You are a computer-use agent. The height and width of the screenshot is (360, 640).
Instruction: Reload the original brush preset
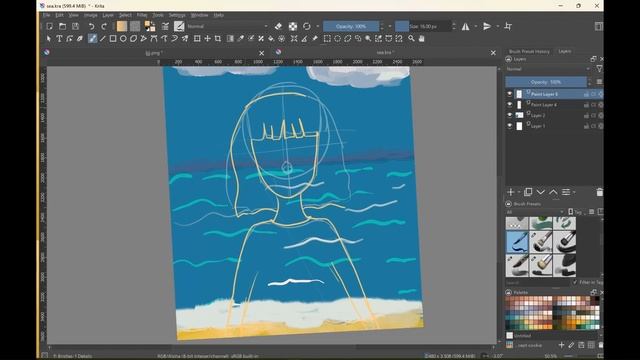pyautogui.click(x=307, y=26)
